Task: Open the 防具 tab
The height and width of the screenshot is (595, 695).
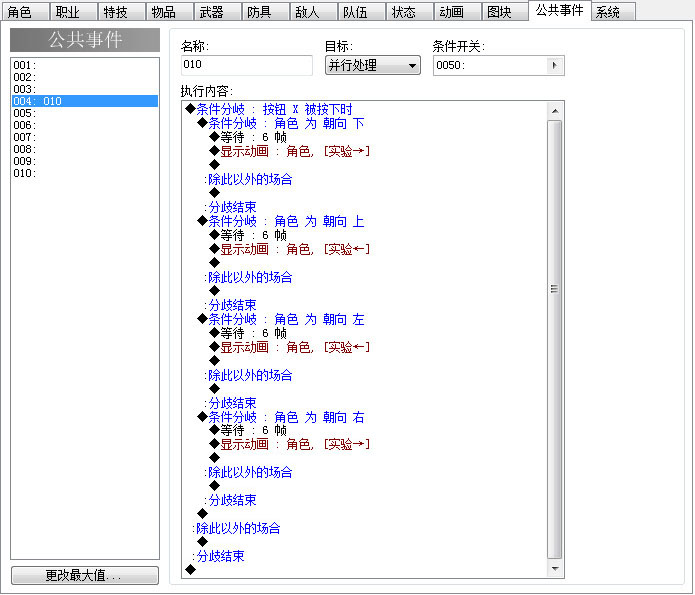Action: [x=265, y=12]
